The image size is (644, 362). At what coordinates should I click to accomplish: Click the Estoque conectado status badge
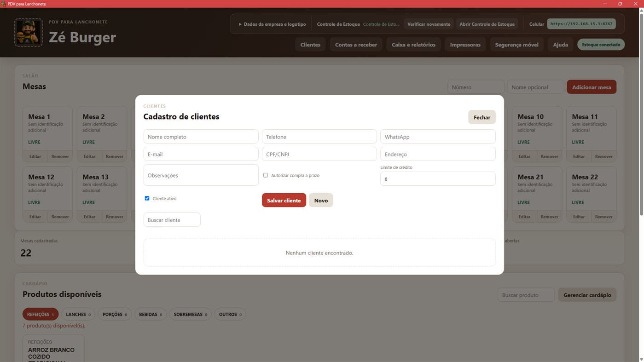click(x=601, y=45)
